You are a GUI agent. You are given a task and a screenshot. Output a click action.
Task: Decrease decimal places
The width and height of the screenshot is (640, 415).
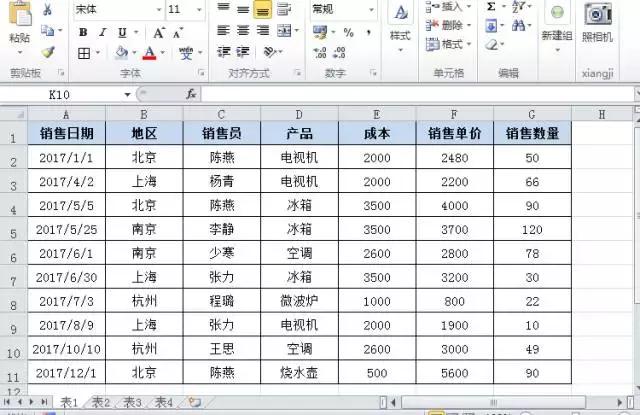pyautogui.click(x=339, y=53)
